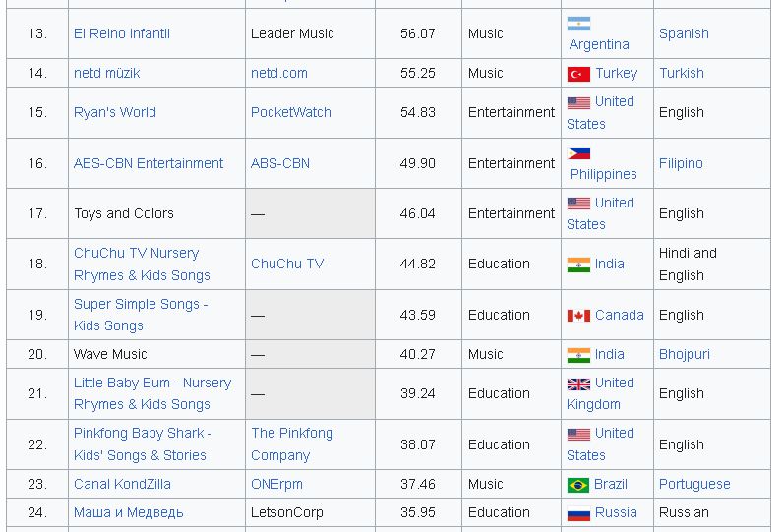782x532 pixels.
Task: Click the Argentina flag icon
Action: coord(578,24)
